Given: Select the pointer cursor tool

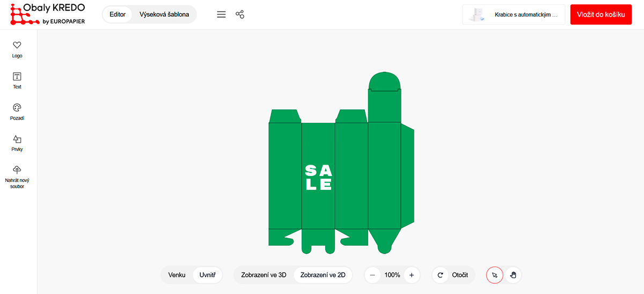Looking at the screenshot, I should coord(495,275).
